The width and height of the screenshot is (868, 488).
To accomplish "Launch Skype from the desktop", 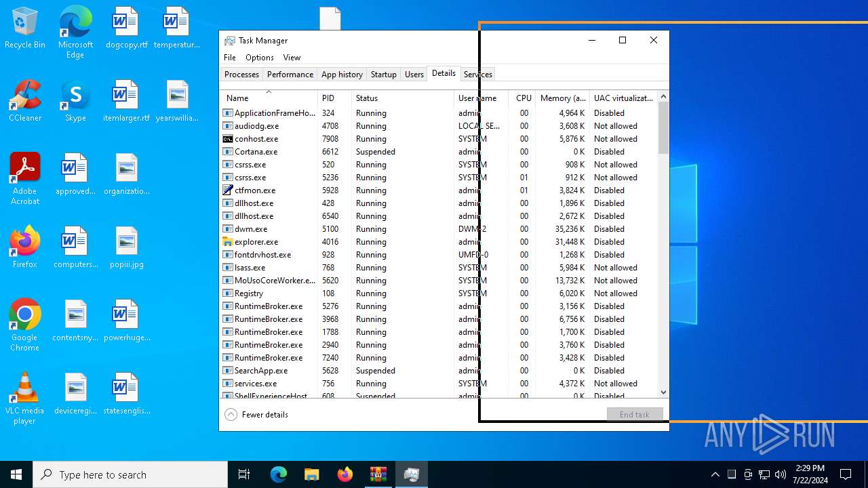I will click(75, 102).
